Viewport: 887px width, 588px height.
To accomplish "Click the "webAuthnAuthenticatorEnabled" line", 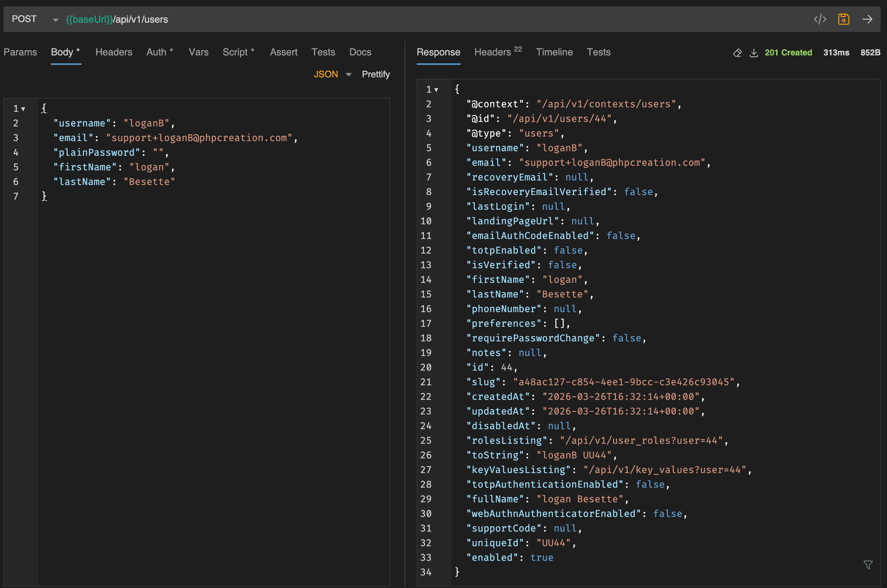I will point(577,514).
